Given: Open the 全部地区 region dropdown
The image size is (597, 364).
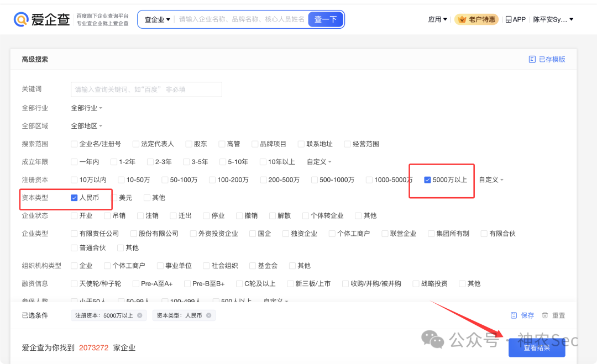Looking at the screenshot, I should (x=86, y=126).
